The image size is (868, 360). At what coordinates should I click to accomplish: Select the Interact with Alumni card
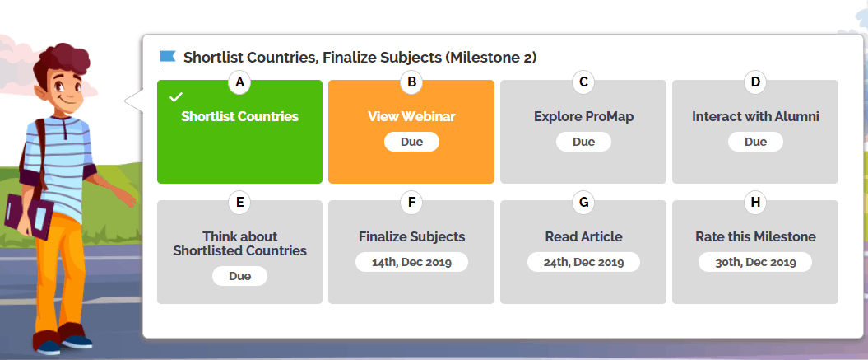tap(755, 132)
